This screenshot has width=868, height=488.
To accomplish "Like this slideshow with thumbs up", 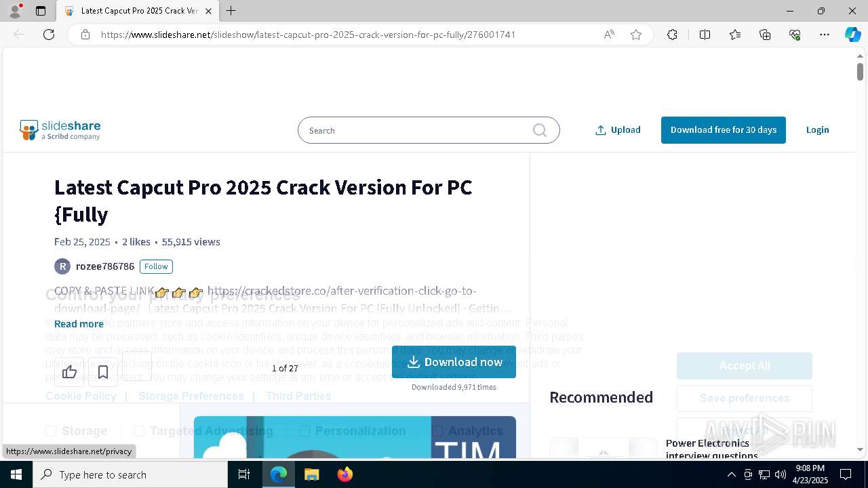I will [x=69, y=371].
